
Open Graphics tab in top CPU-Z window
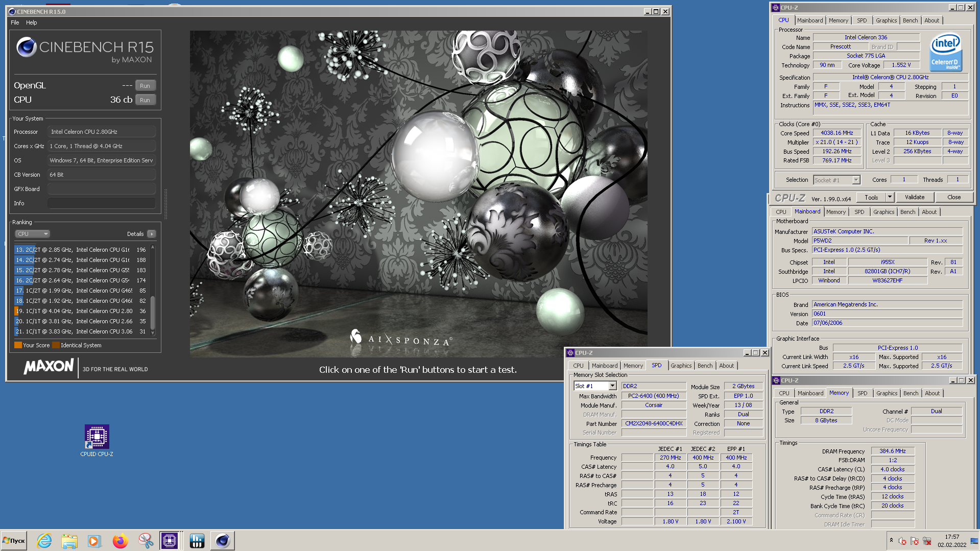click(x=886, y=20)
